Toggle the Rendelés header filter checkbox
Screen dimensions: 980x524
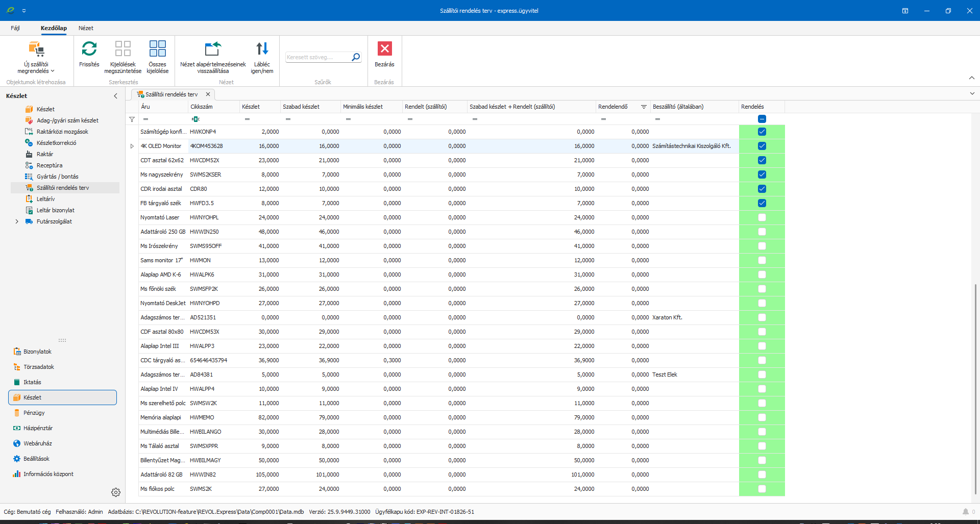coord(762,119)
